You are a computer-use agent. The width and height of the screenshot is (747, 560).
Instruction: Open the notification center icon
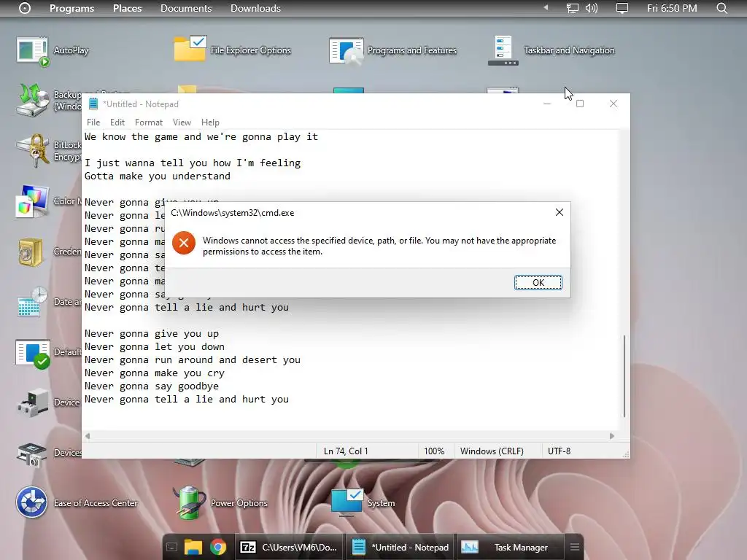click(622, 8)
